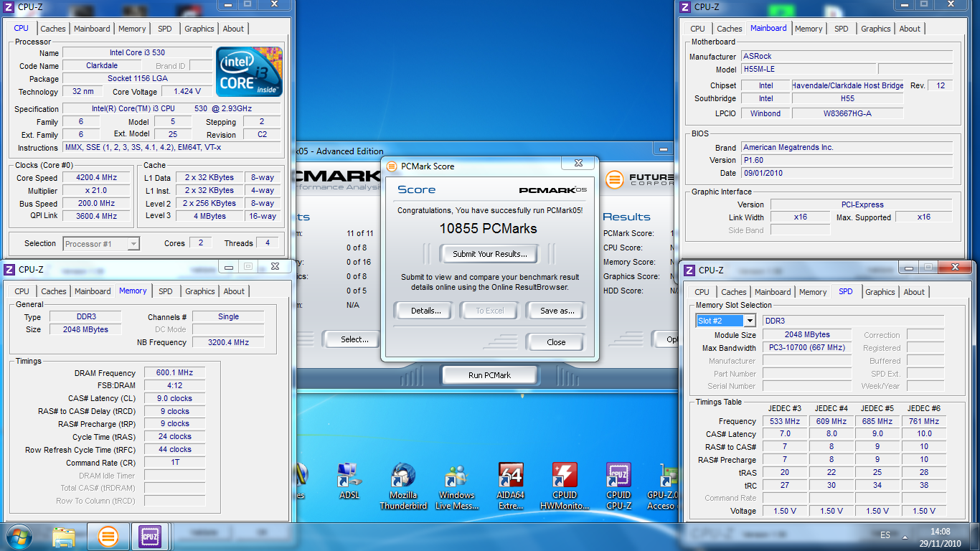The height and width of the screenshot is (551, 980).
Task: Click the NB Frequency value 3200.4 MHz
Action: coord(228,342)
